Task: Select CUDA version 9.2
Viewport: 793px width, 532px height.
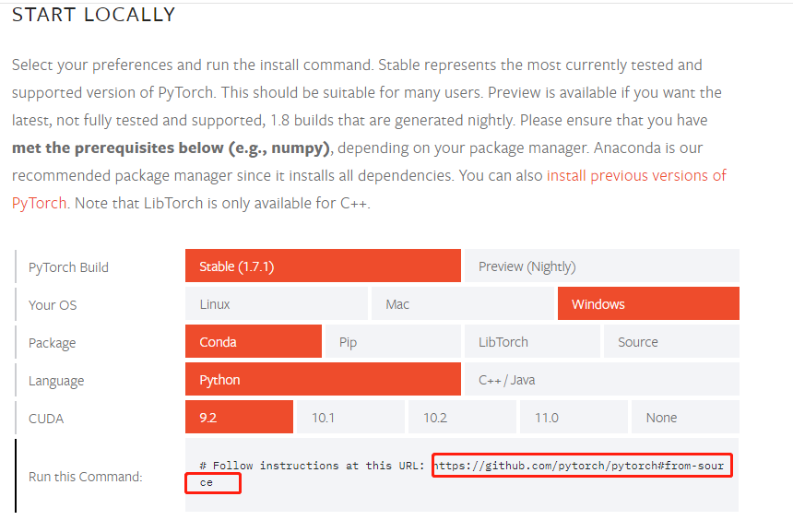Action: coord(238,417)
